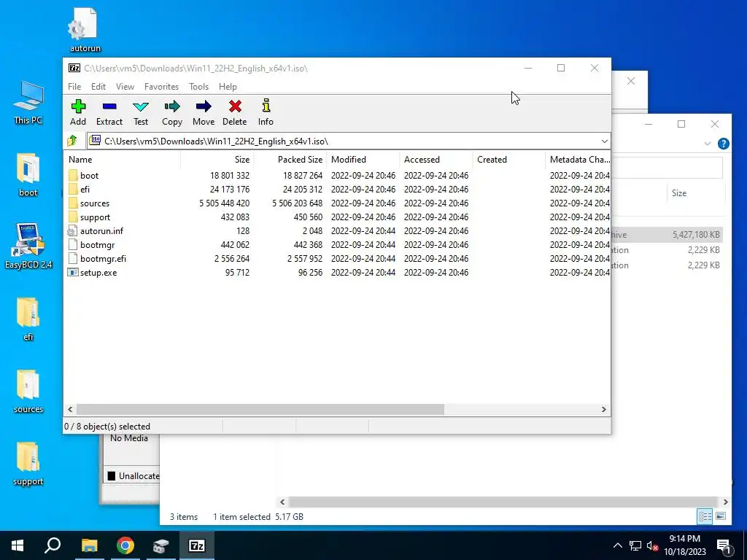747x560 pixels.
Task: Open Explorer help question mark icon
Action: pyautogui.click(x=723, y=144)
